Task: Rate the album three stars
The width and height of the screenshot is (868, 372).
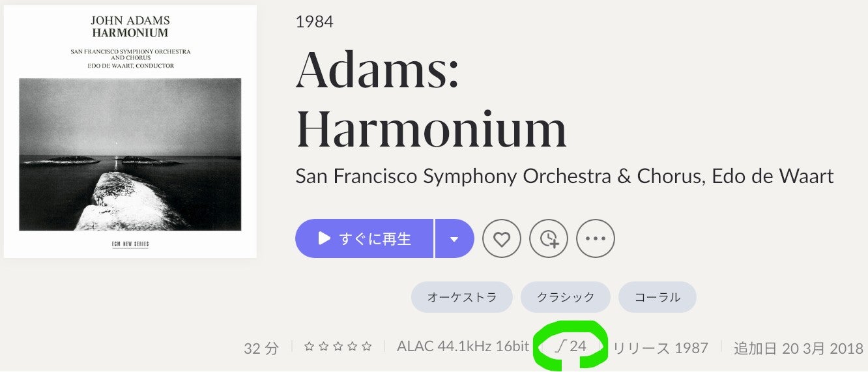Action: (x=338, y=347)
